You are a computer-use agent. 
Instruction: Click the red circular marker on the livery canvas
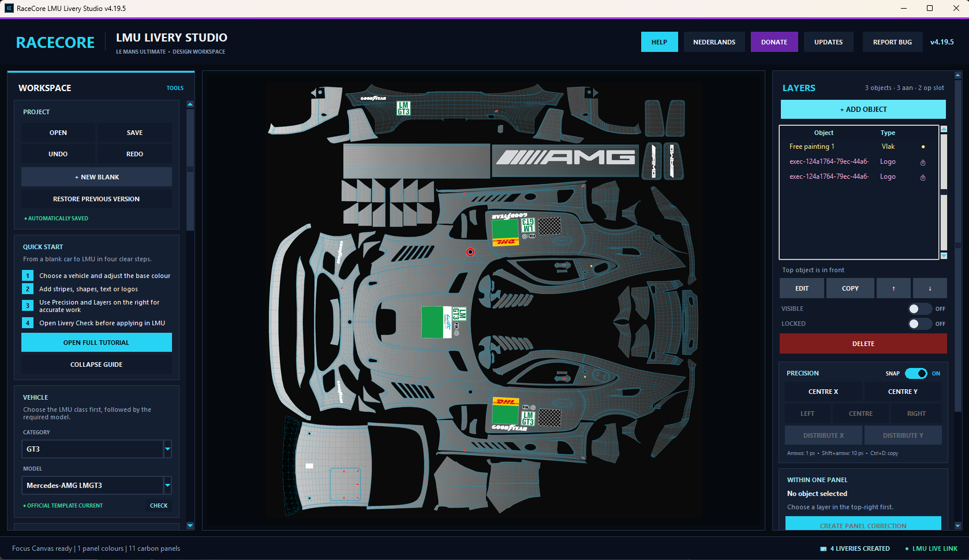tap(470, 252)
